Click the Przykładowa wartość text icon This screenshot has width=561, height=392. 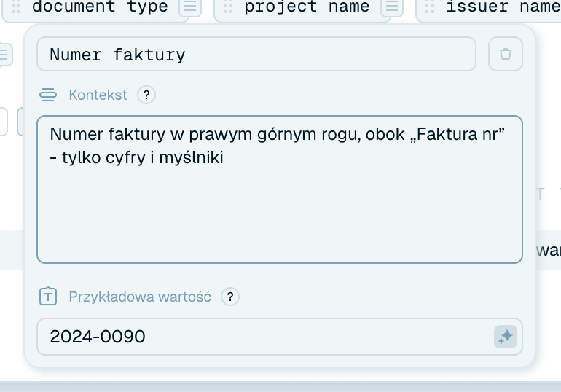(x=48, y=297)
